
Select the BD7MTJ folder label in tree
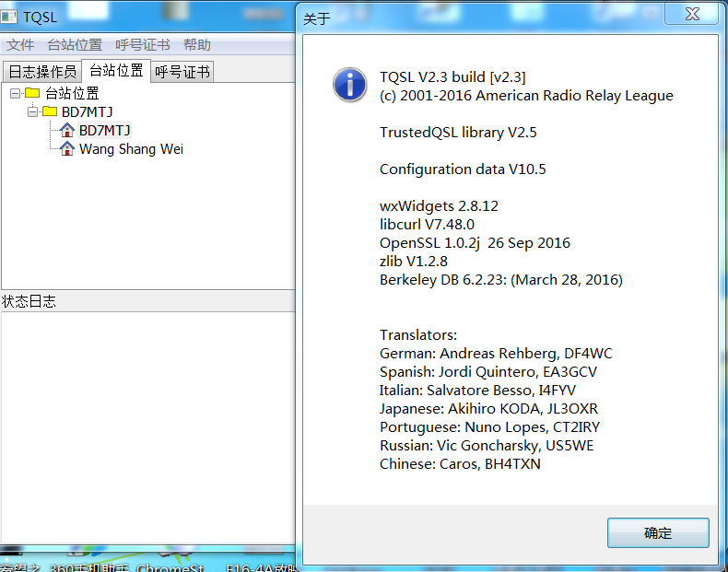(x=88, y=111)
